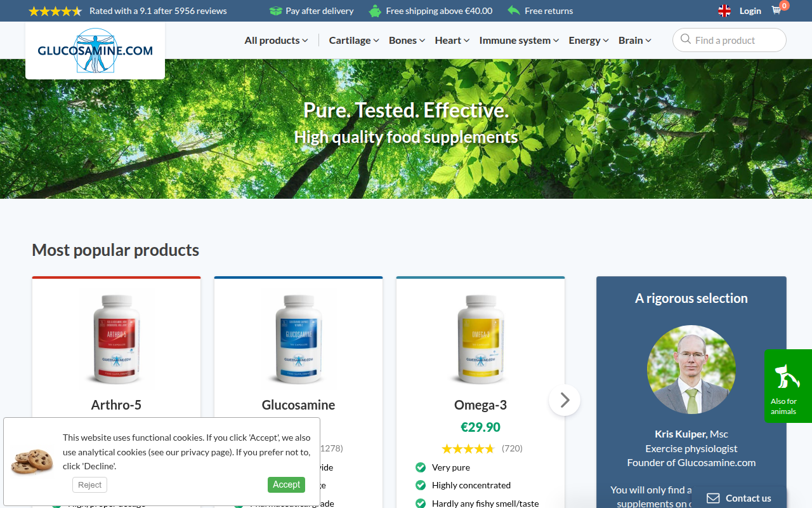This screenshot has width=812, height=508.
Task: Click the Pay after delivery box icon
Action: (275, 11)
